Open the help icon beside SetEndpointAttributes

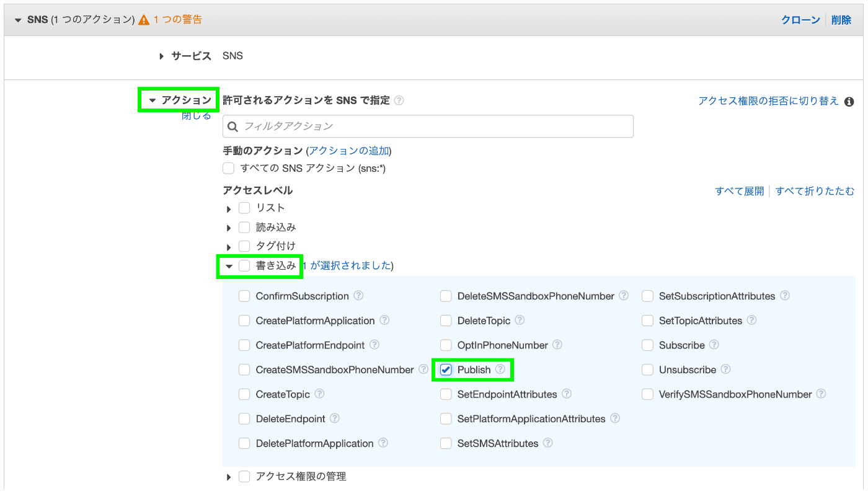click(567, 394)
